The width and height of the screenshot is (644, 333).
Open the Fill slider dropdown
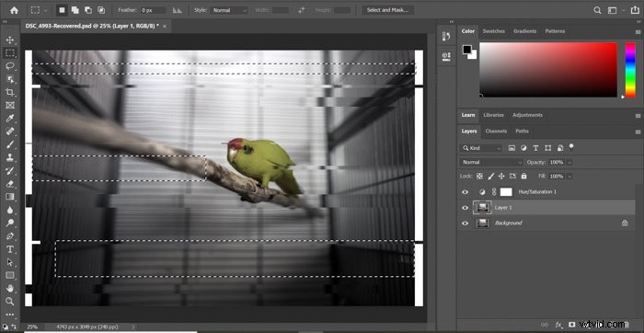click(x=569, y=176)
